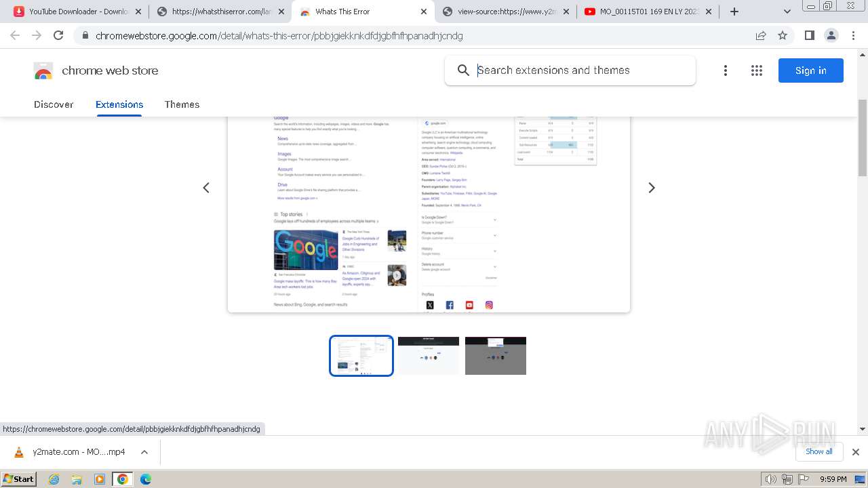Open media player taskbar icon
The width and height of the screenshot is (868, 488).
100,479
